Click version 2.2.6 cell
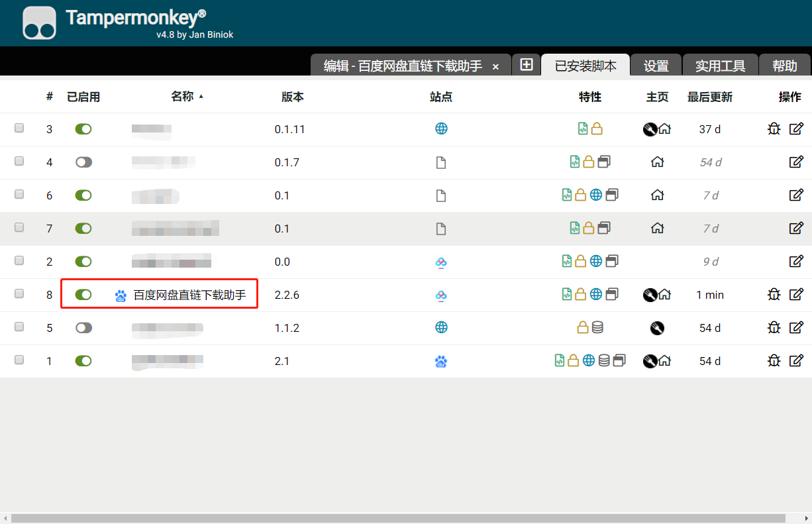 287,295
